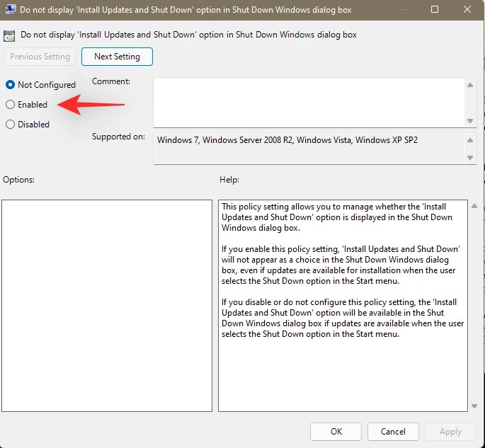Click the Apply button
Image resolution: width=485 pixels, height=448 pixels.
(x=450, y=432)
